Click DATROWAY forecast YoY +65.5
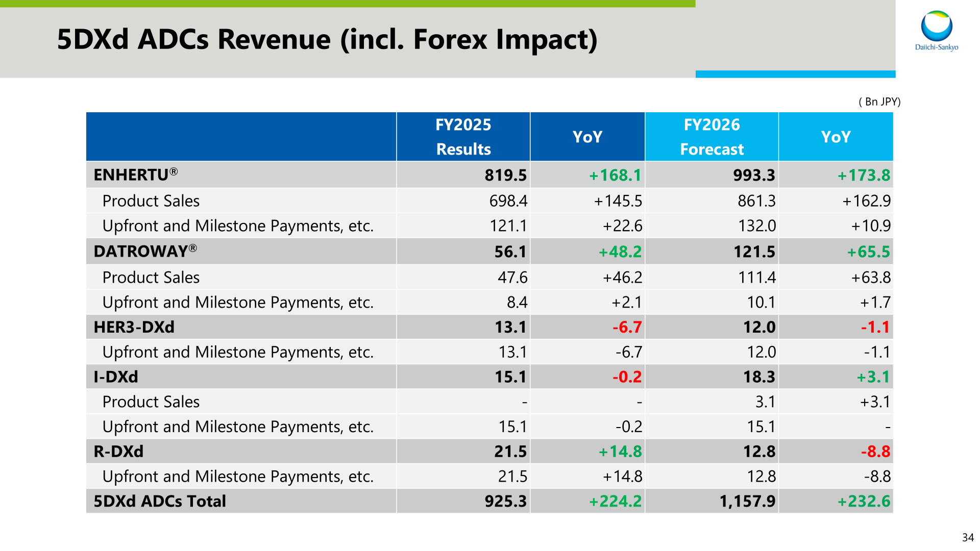The width and height of the screenshot is (980, 551). coord(869,252)
